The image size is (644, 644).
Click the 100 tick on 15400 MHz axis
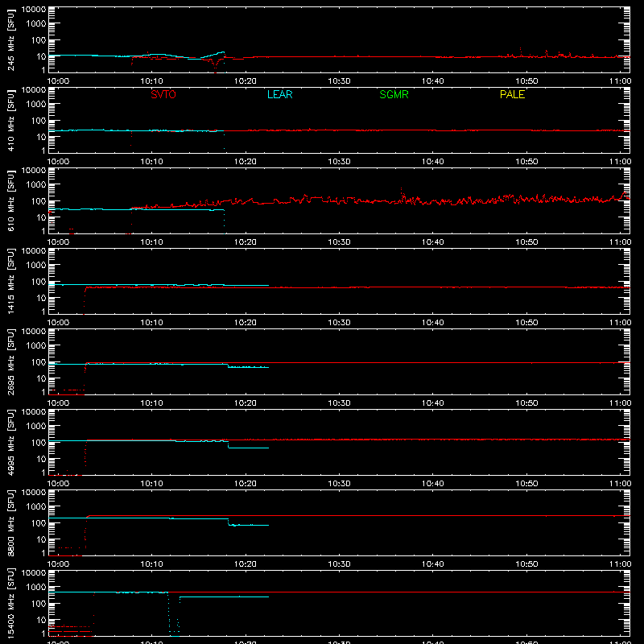coord(39,604)
